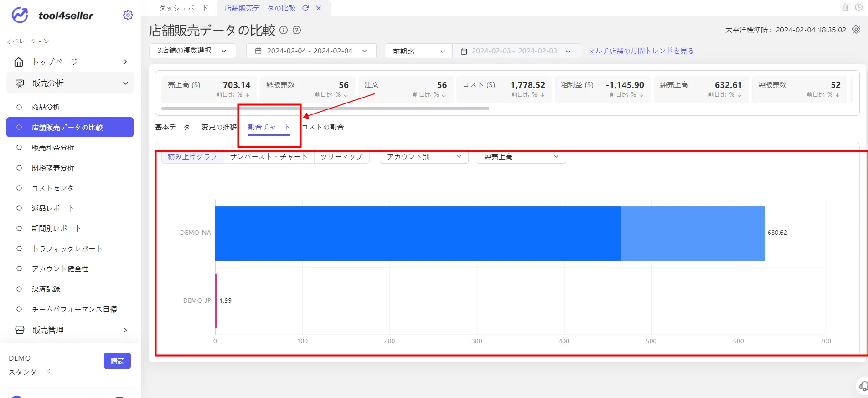Click calendar icon in 2024-02-04 date range
868x398 pixels.
(258, 51)
